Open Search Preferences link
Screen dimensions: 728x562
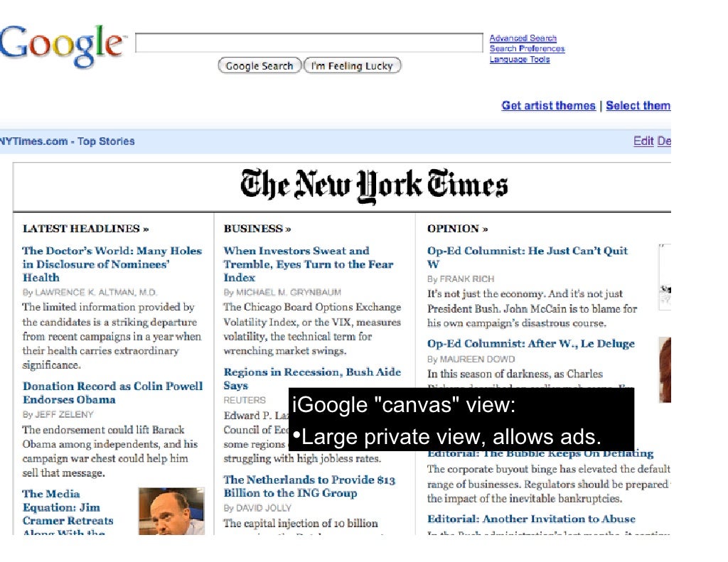pyautogui.click(x=527, y=48)
